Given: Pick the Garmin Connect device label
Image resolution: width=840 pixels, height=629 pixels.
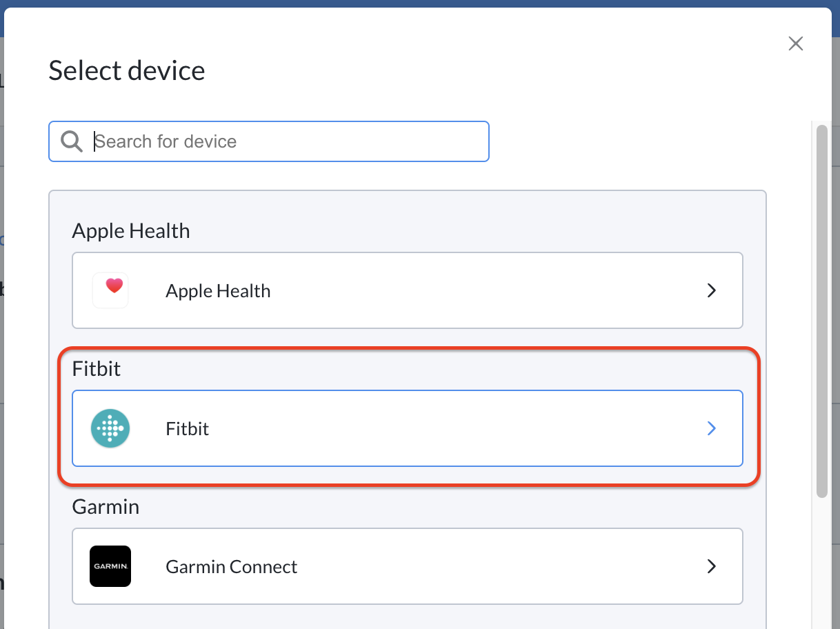Looking at the screenshot, I should click(x=231, y=567).
